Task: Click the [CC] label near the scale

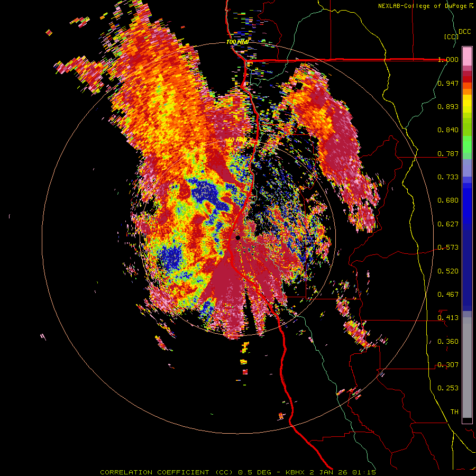Action: point(451,36)
